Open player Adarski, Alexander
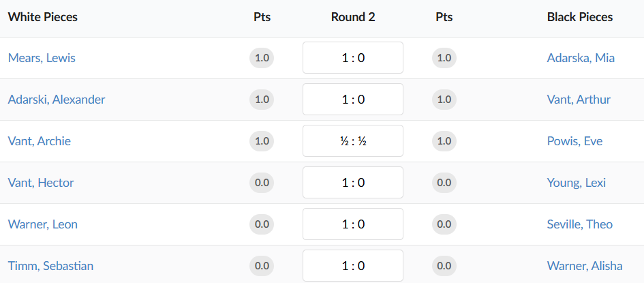The height and width of the screenshot is (283, 644). tap(57, 100)
